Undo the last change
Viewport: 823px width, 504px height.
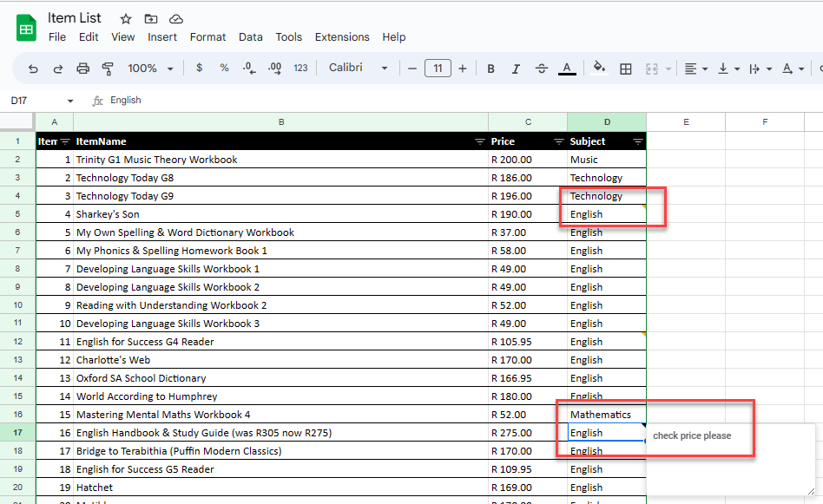[33, 68]
